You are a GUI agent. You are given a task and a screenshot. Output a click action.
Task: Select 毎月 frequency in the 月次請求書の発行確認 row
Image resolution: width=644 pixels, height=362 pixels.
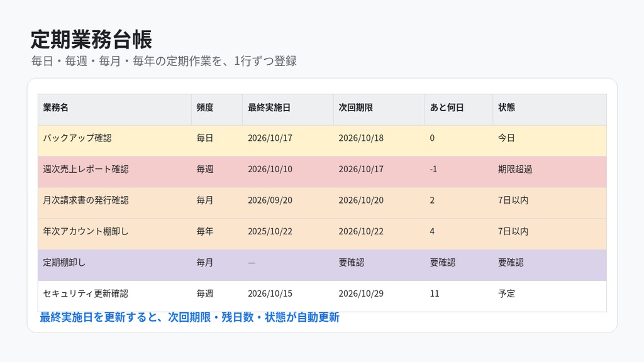pos(217,203)
